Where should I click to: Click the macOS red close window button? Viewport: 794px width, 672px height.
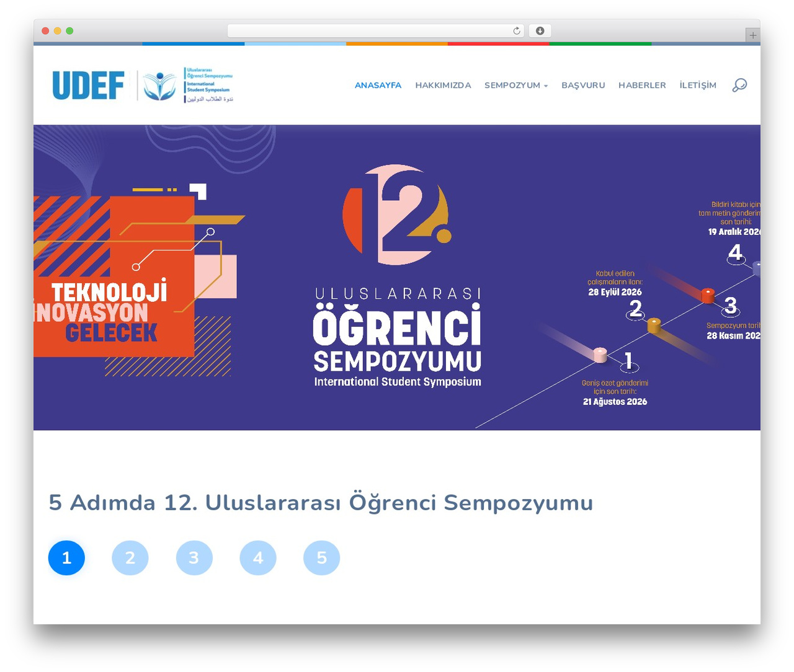[x=45, y=31]
